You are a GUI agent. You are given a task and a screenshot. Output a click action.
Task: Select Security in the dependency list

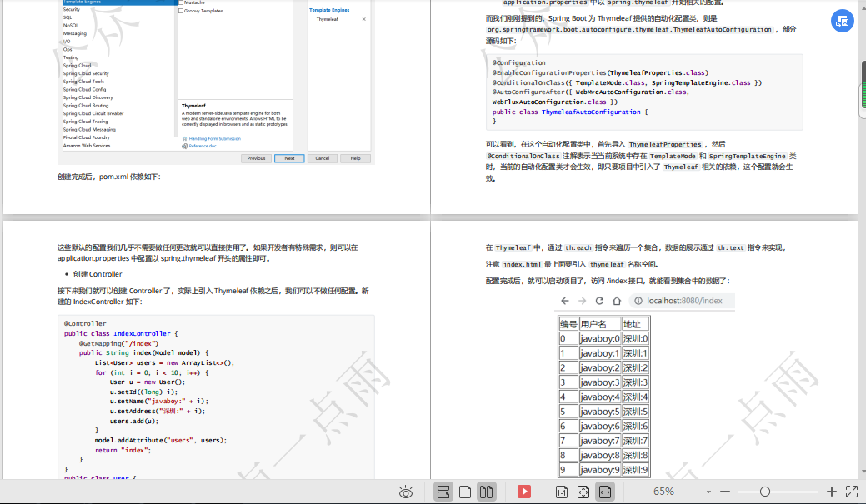(71, 9)
